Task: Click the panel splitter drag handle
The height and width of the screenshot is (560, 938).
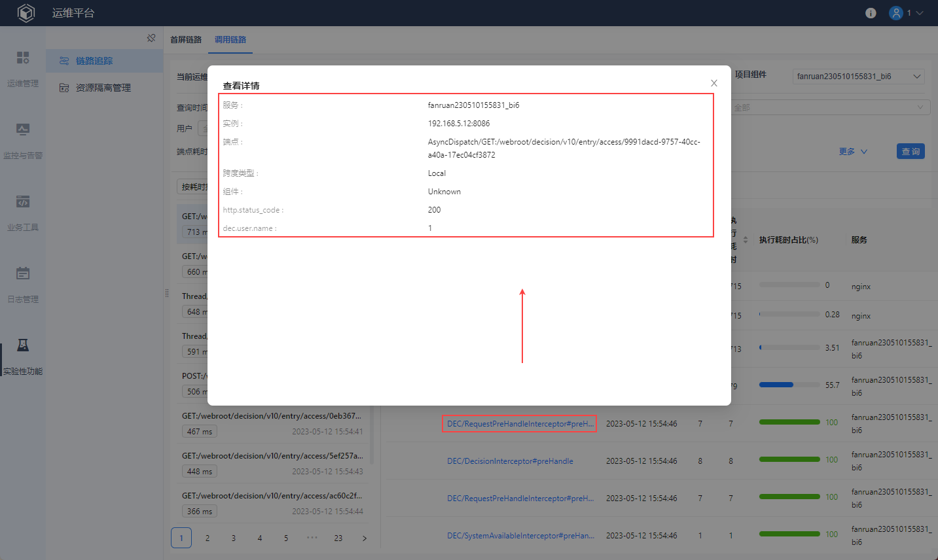Action: point(167,293)
